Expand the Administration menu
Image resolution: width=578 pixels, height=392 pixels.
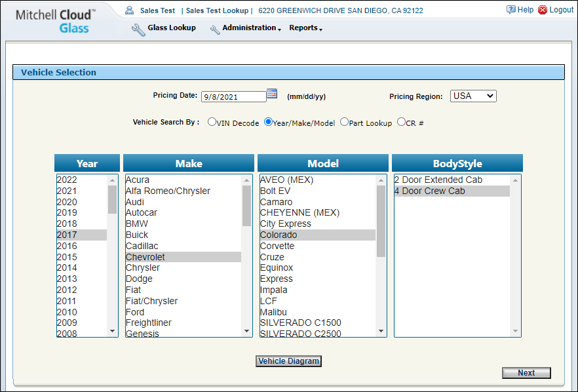(252, 28)
